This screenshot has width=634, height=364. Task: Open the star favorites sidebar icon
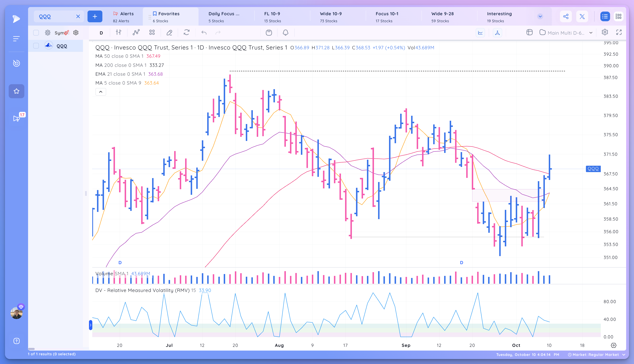click(16, 91)
